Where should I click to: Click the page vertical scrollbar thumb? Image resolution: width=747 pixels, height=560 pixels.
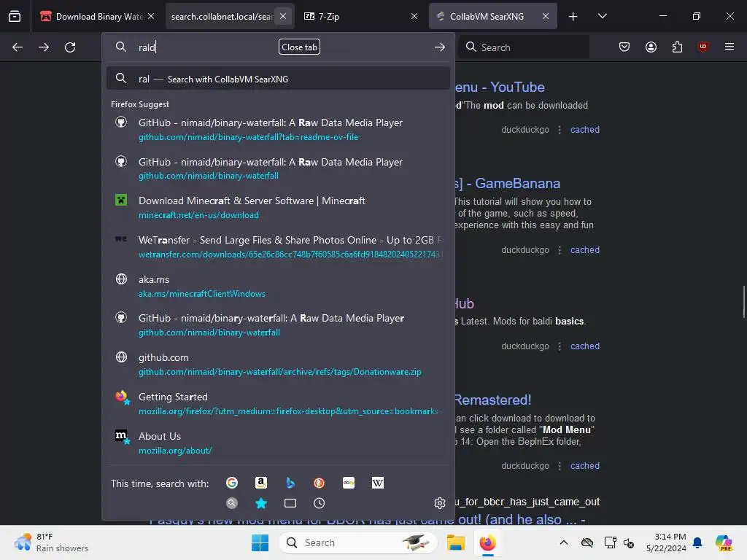pos(743,302)
